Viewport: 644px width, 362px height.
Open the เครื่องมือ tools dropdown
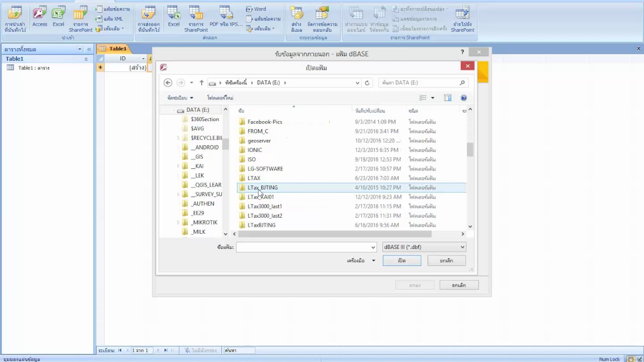[361, 260]
